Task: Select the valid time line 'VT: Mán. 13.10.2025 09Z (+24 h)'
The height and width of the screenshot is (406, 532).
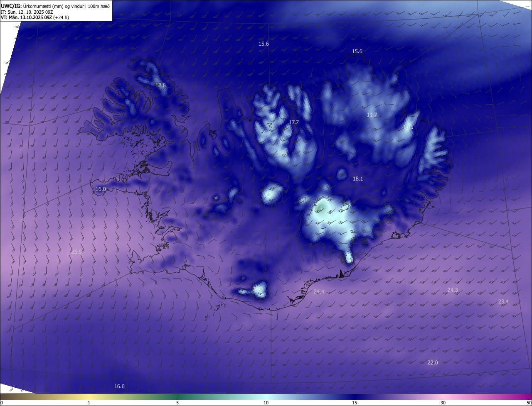Action: pos(35,17)
